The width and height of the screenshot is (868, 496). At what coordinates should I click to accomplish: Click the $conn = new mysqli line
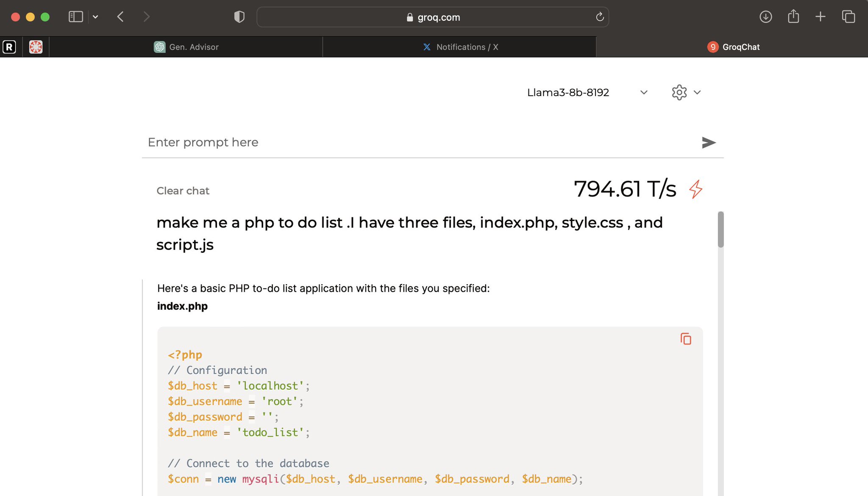[x=375, y=479]
